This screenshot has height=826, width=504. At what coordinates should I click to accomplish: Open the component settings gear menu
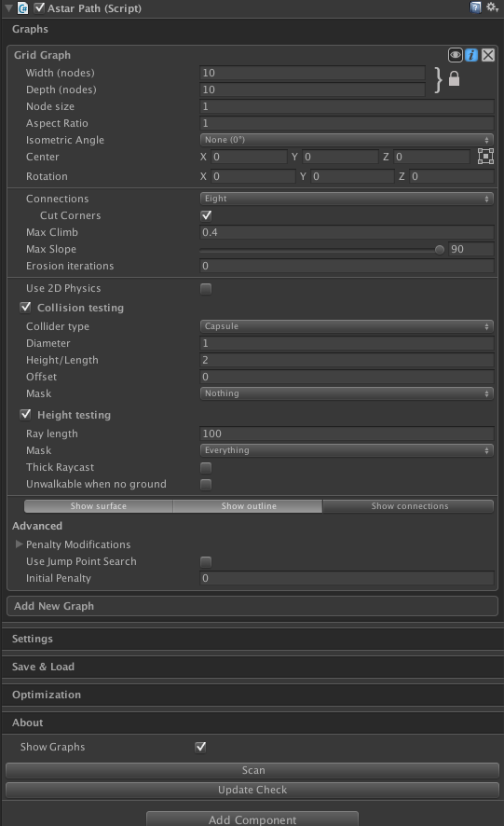tap(492, 7)
